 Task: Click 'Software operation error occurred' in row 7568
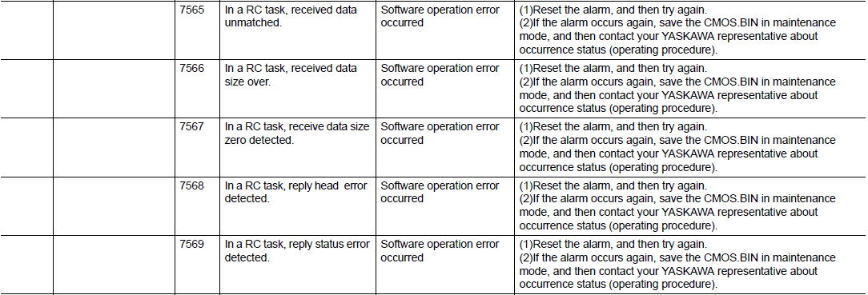click(x=440, y=192)
